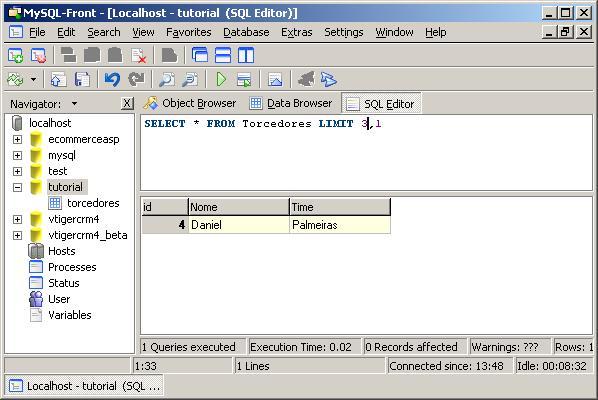Open Status in the Navigator
This screenshot has height=400, width=598.
[x=64, y=283]
